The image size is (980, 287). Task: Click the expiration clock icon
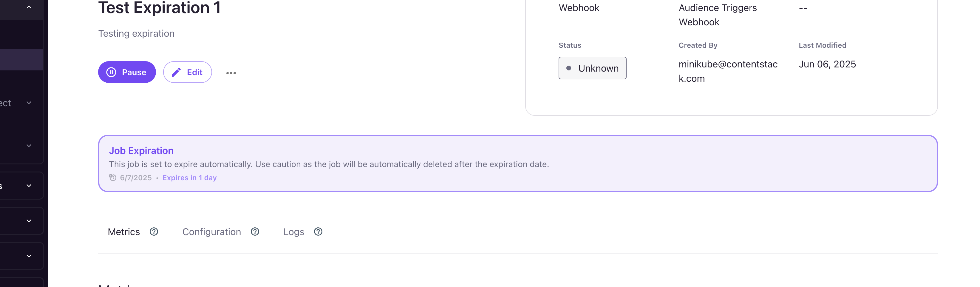tap(113, 178)
